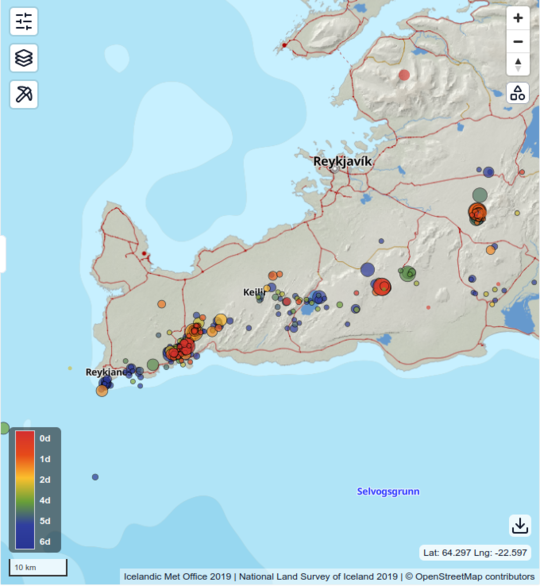Zoom out with the minus button
Image resolution: width=540 pixels, height=586 pixels.
(x=518, y=41)
